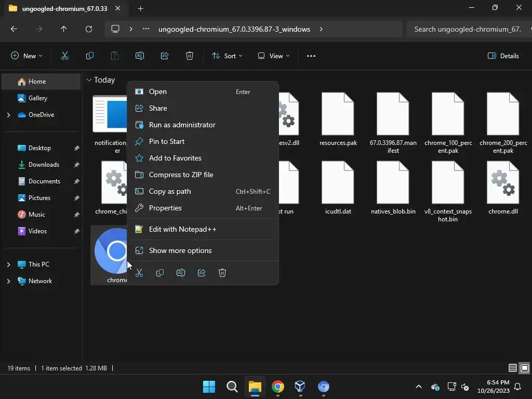The height and width of the screenshot is (399, 532).
Task: Choose Add to Favorites
Action: point(203,158)
